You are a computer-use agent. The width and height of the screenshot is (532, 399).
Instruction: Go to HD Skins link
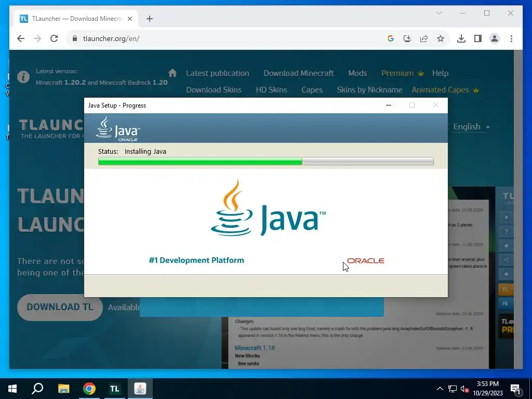271,90
